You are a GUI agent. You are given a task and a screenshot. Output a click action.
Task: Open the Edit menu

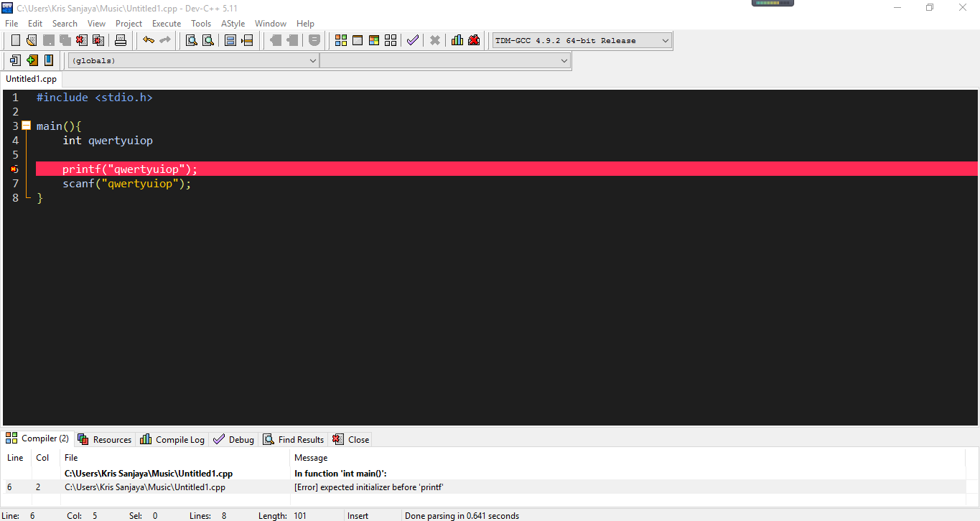(35, 24)
